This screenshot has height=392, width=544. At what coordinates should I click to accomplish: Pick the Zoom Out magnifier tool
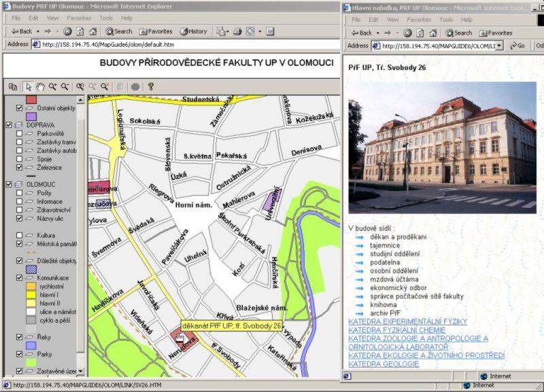click(65, 87)
